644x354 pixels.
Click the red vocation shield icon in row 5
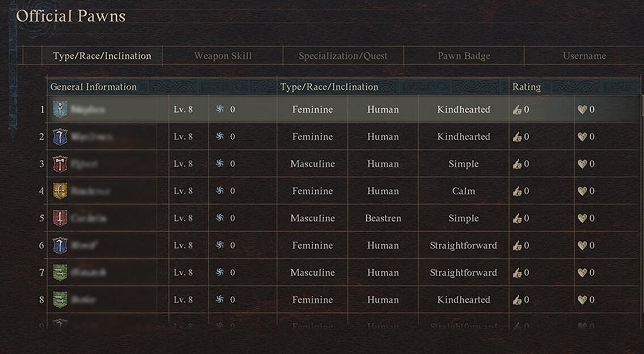[x=60, y=218]
